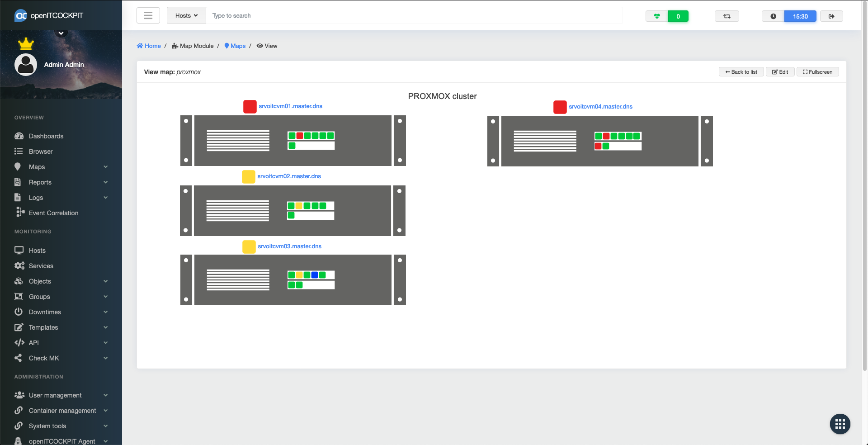This screenshot has width=868, height=445.
Task: Click the Edit map button
Action: 780,72
